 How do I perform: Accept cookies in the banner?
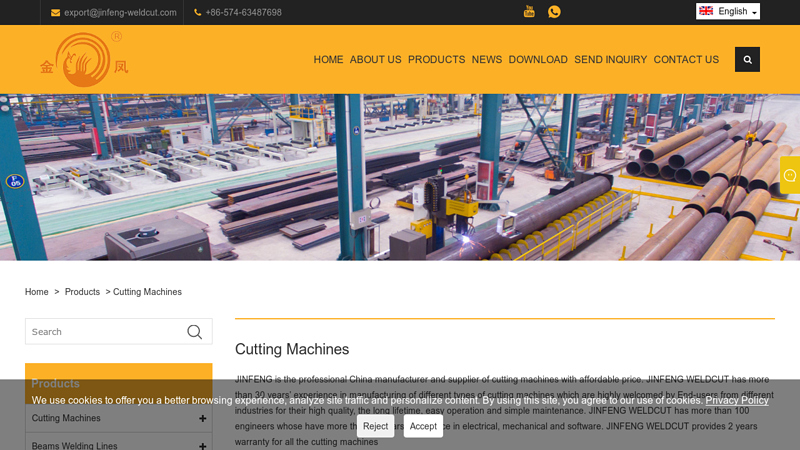click(423, 426)
